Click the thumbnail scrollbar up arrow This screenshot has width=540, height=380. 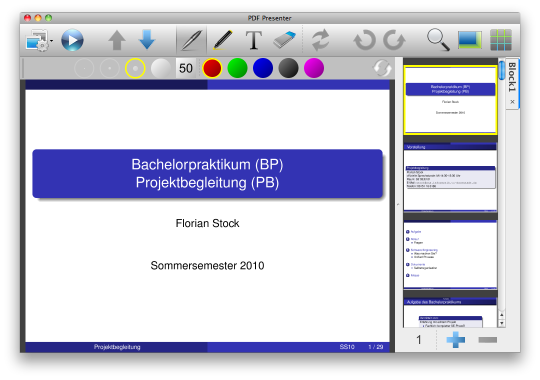coord(502,315)
